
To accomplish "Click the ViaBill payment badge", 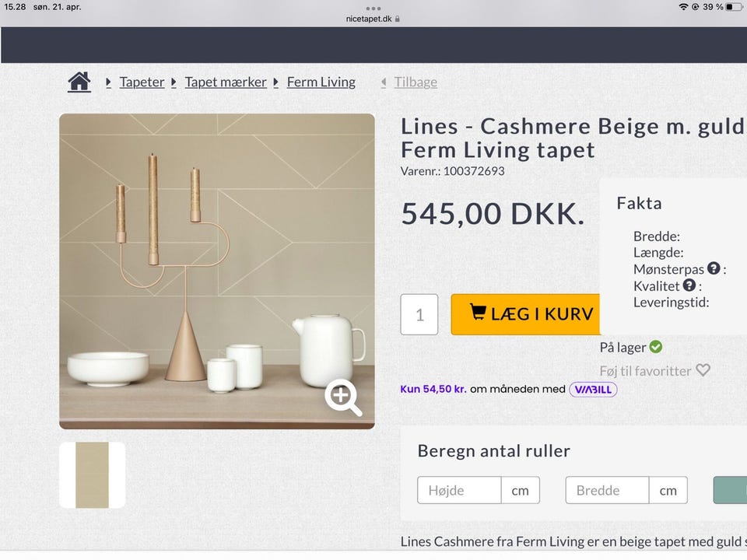I will [593, 389].
